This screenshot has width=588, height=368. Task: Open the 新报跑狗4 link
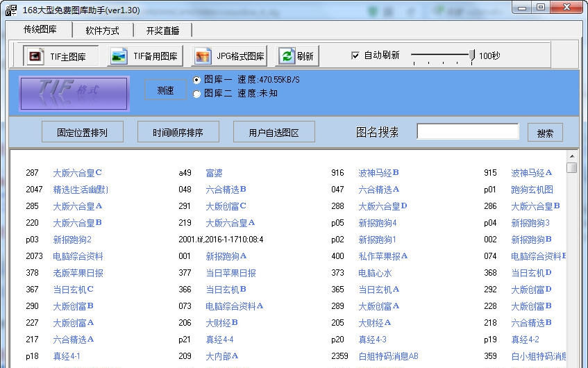click(377, 223)
